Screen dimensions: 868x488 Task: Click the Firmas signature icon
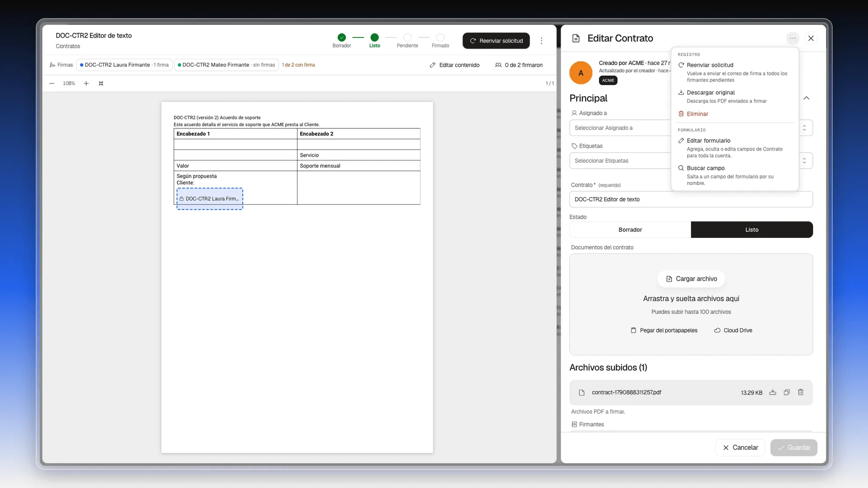coord(52,65)
